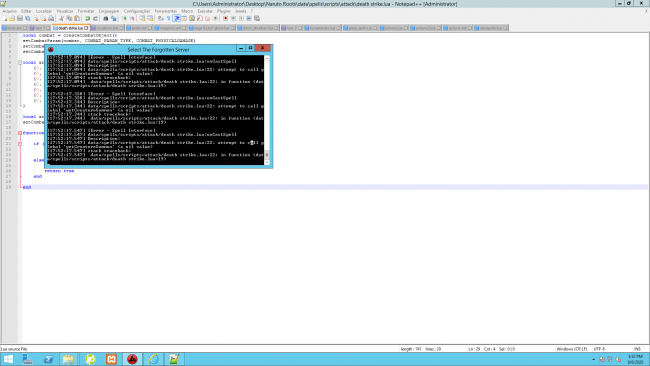Click the Cut toolbar icon
Image resolution: width=650 pixels, height=366 pixels.
(x=61, y=19)
